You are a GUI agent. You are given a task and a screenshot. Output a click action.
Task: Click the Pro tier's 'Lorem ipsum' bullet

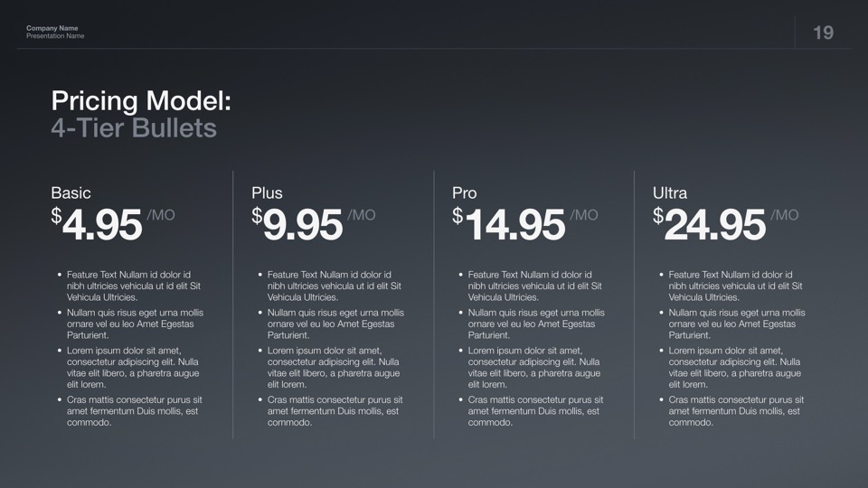click(x=533, y=367)
